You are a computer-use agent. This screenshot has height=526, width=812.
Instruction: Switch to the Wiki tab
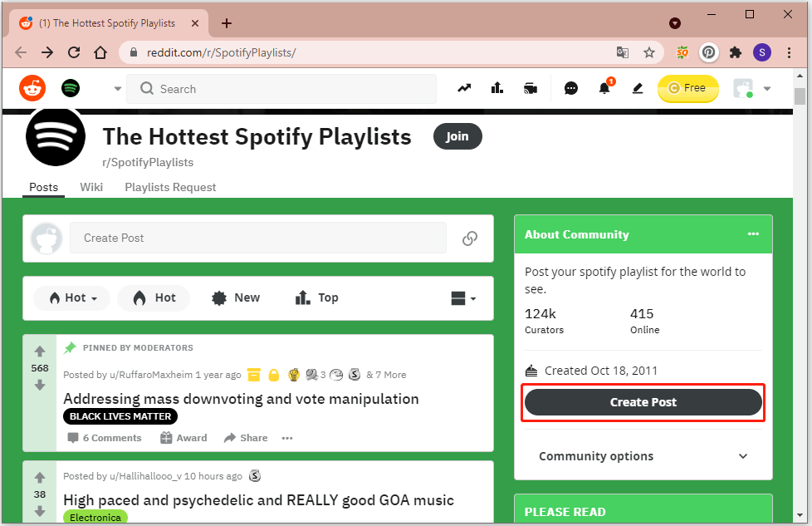(x=91, y=187)
